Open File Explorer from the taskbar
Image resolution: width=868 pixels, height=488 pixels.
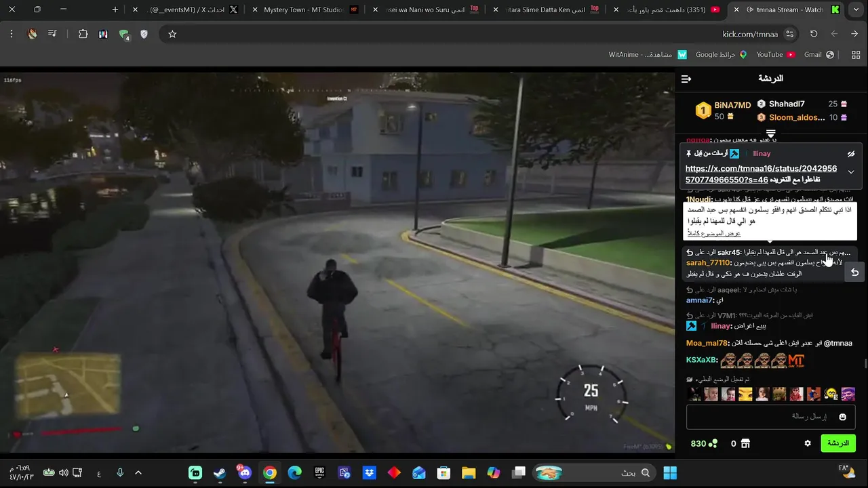click(x=469, y=472)
